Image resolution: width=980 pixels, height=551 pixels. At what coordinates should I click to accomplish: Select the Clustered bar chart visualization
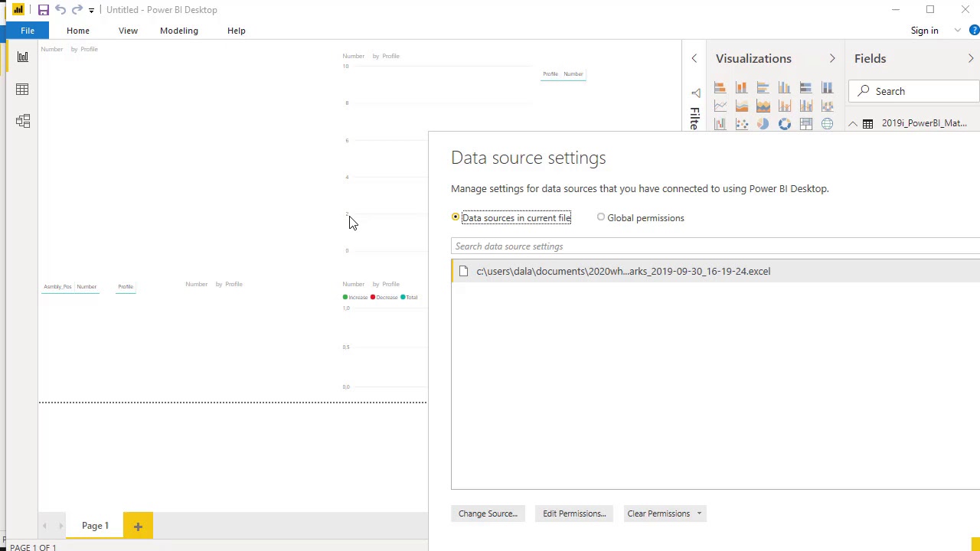pos(763,88)
